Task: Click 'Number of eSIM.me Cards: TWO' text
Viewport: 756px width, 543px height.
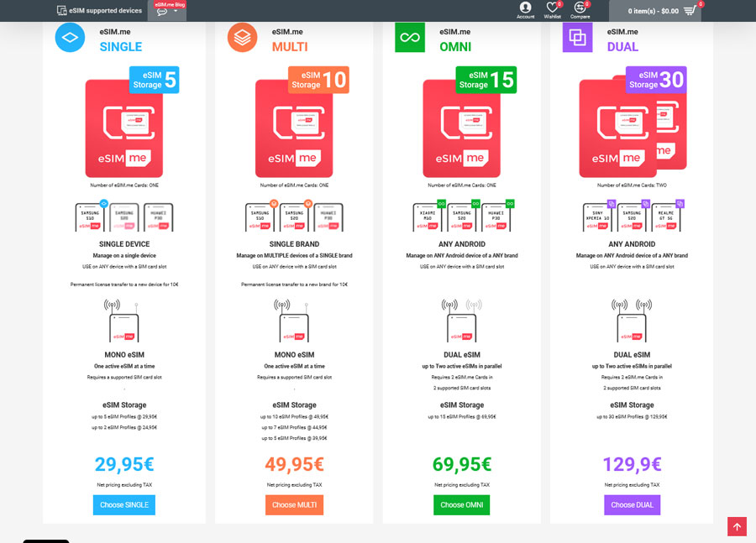Action: [x=632, y=185]
